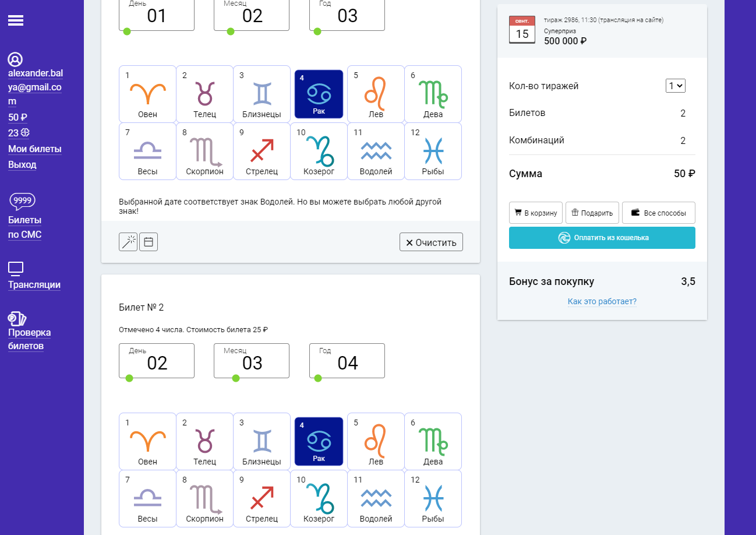Select Овен sign in first ticket
Viewport: 756px width, 535px height.
tap(147, 94)
